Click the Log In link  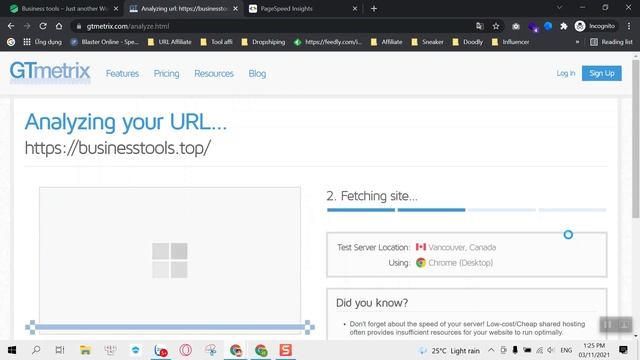(x=566, y=73)
